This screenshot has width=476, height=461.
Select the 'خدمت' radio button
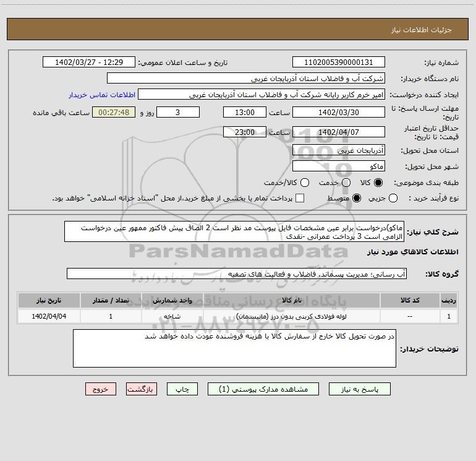pos(346,183)
